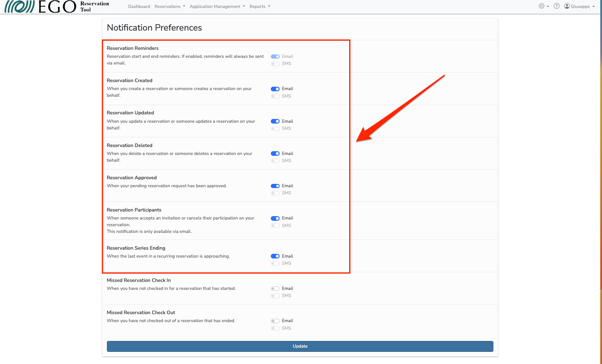Screen dimensions: 602x364
Task: Open the Giuseppe account menu
Action: 580,6
